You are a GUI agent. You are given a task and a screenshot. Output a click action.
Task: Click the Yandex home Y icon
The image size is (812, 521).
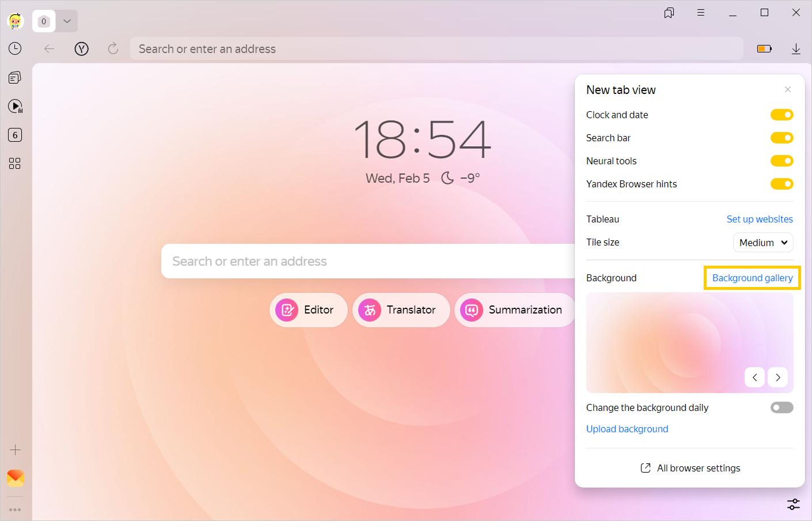[x=82, y=49]
